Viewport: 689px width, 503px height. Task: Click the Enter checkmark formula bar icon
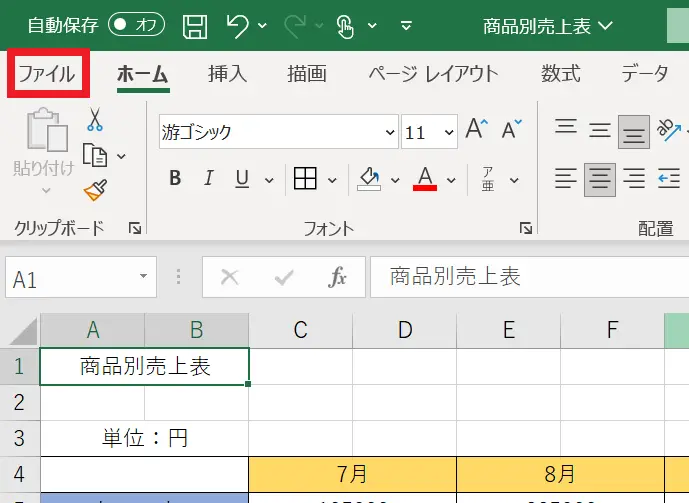(x=284, y=278)
